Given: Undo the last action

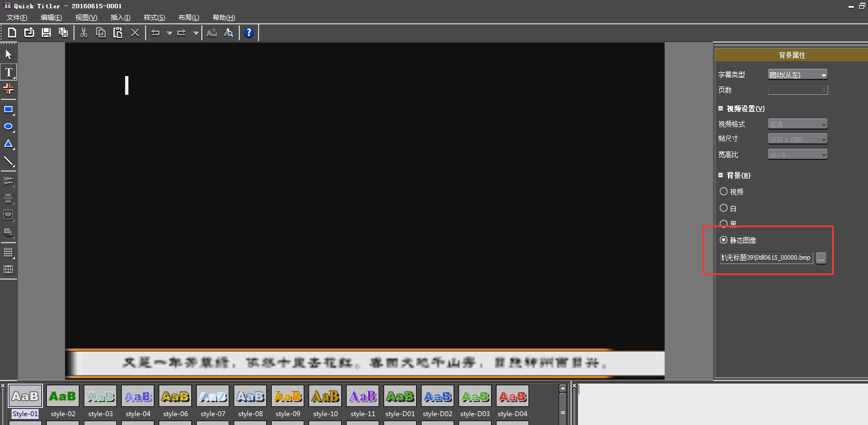Looking at the screenshot, I should (155, 33).
